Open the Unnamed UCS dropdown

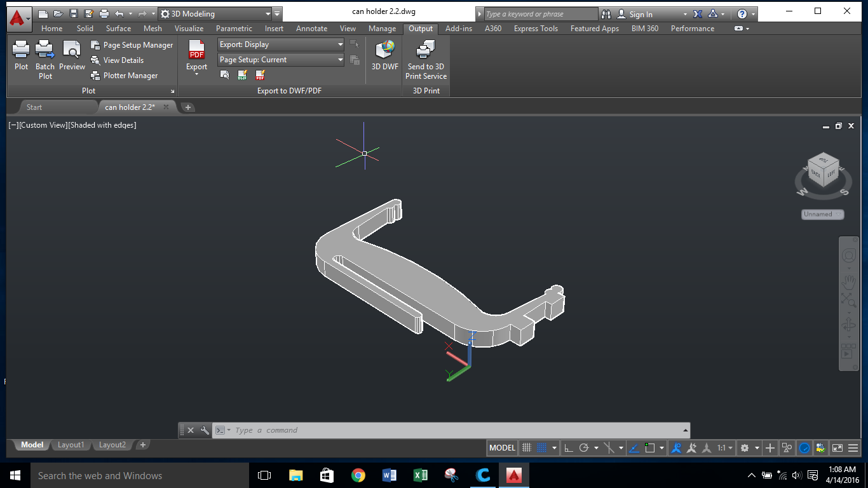tap(823, 214)
